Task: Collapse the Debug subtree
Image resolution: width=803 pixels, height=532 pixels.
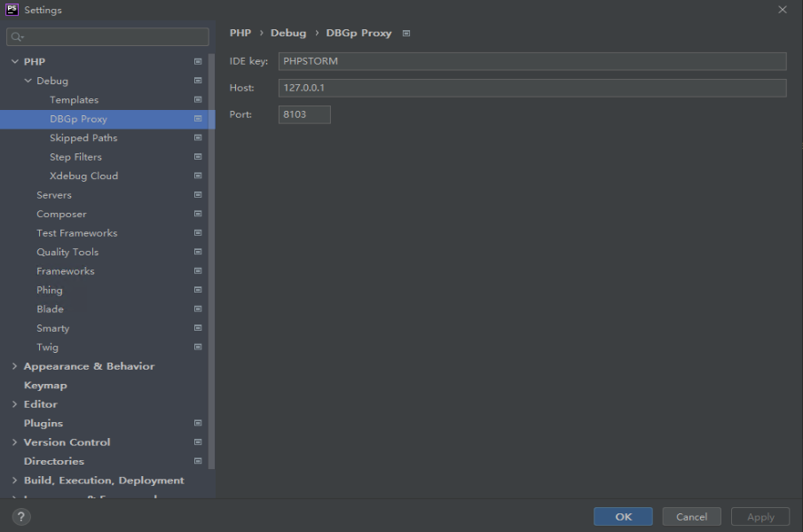Action: point(28,81)
